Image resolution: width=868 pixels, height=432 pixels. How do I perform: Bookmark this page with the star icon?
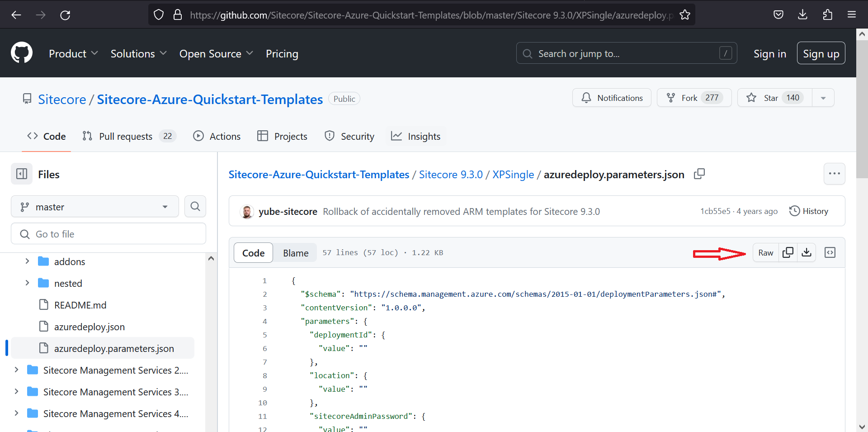tap(685, 15)
